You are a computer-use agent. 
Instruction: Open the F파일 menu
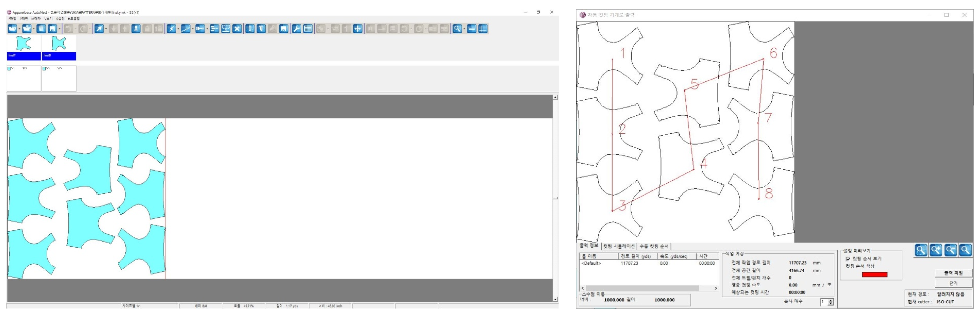(12, 19)
